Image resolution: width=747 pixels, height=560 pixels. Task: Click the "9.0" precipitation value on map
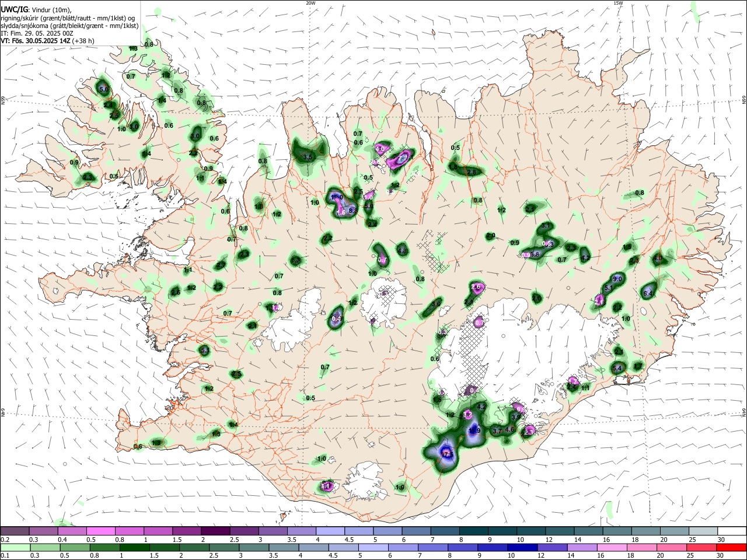click(618, 279)
